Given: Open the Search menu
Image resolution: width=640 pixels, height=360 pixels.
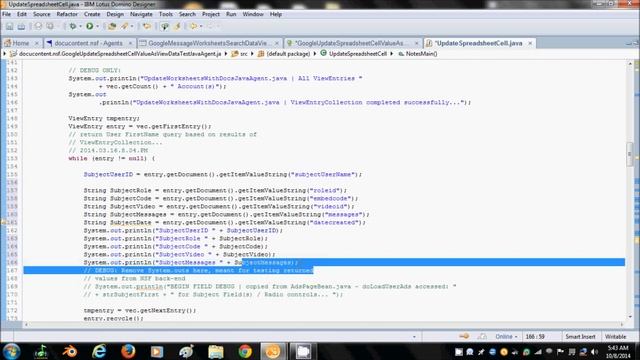Looking at the screenshot, I should 187,14.
